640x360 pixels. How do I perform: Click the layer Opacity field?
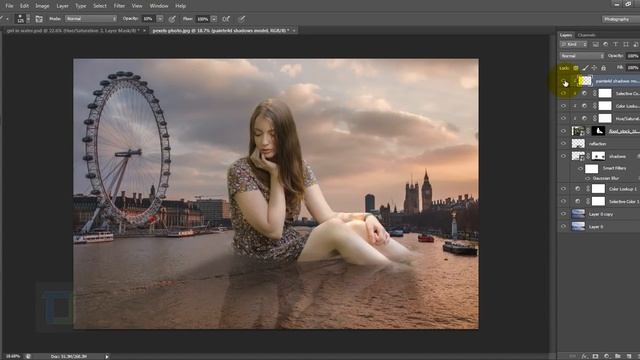click(x=633, y=56)
